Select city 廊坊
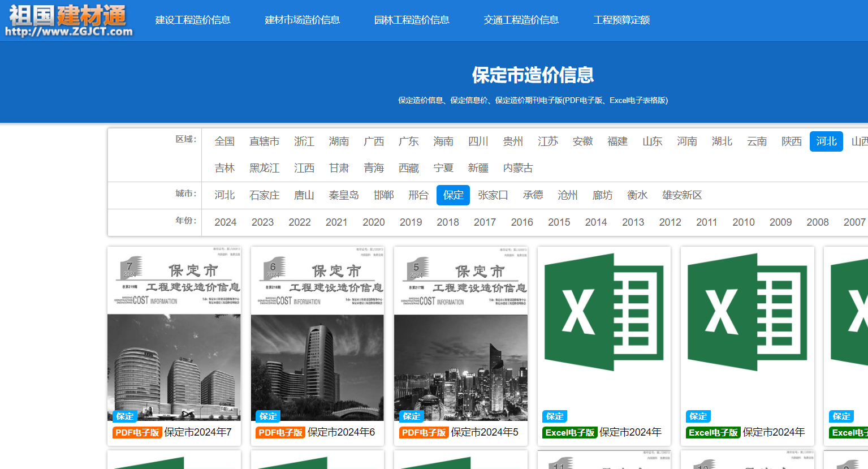Viewport: 868px width, 469px height. (x=603, y=195)
